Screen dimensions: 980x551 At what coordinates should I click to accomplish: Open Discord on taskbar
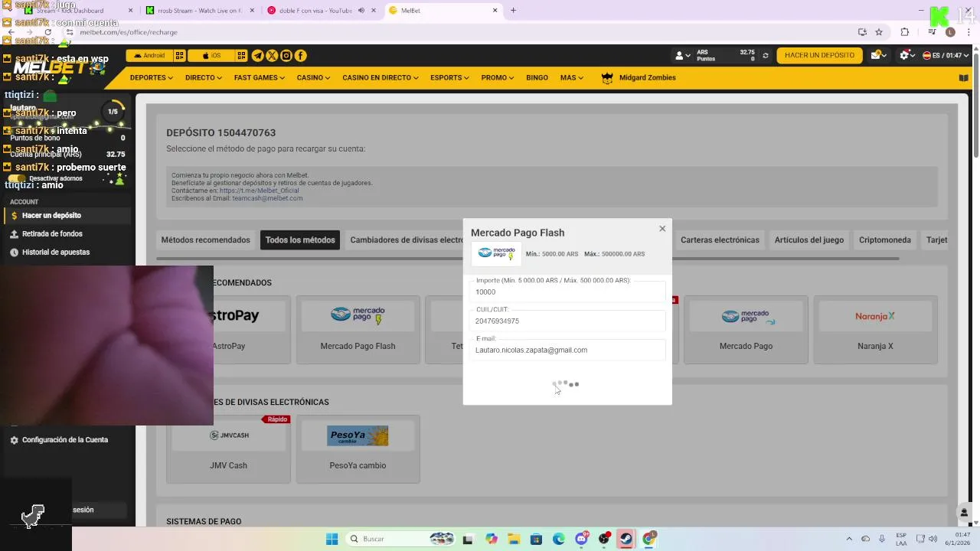tap(581, 539)
